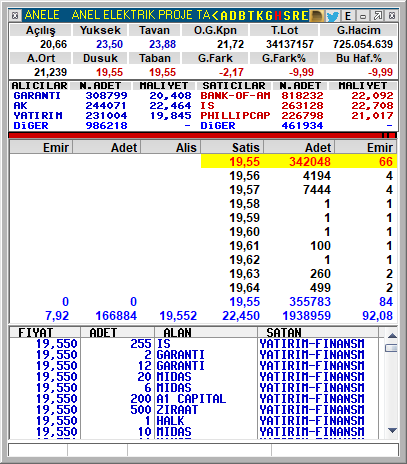Click the Alis column header
Screen dimensions: 407x464
(171, 147)
